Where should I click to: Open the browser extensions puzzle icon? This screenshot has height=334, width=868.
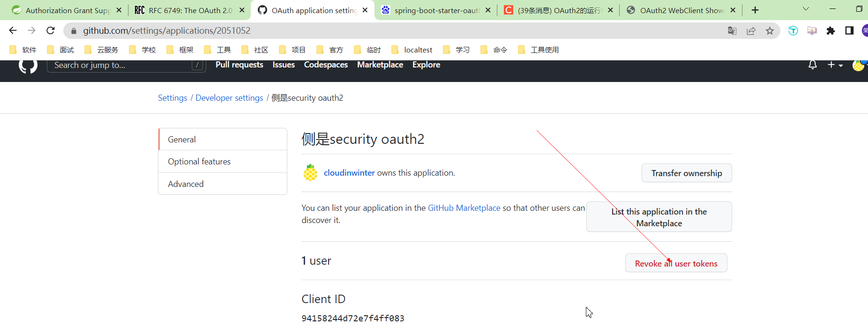pyautogui.click(x=831, y=31)
